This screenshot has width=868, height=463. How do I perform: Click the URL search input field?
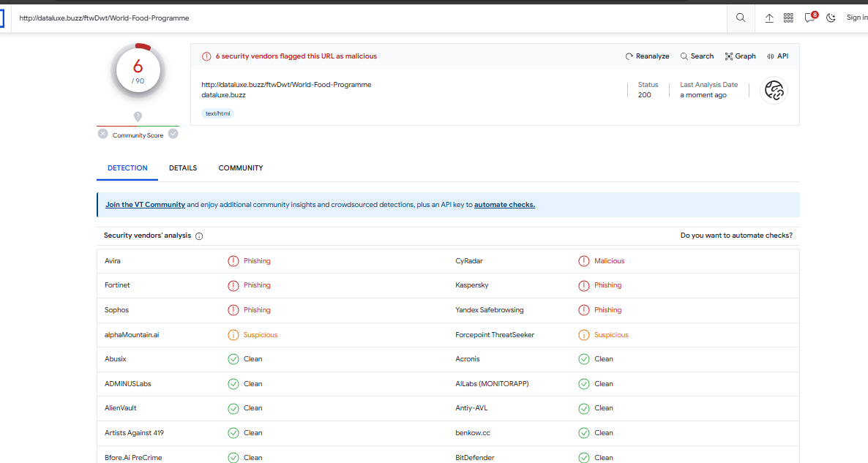(x=366, y=18)
